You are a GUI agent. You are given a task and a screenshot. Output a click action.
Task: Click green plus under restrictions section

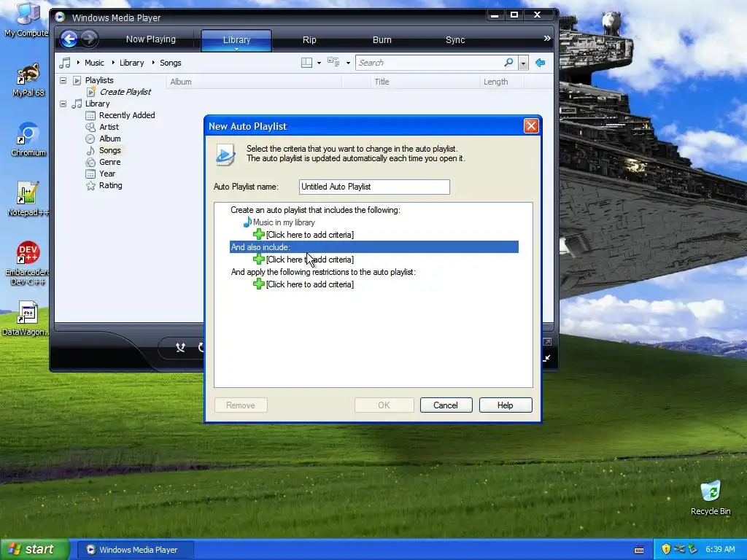point(259,284)
